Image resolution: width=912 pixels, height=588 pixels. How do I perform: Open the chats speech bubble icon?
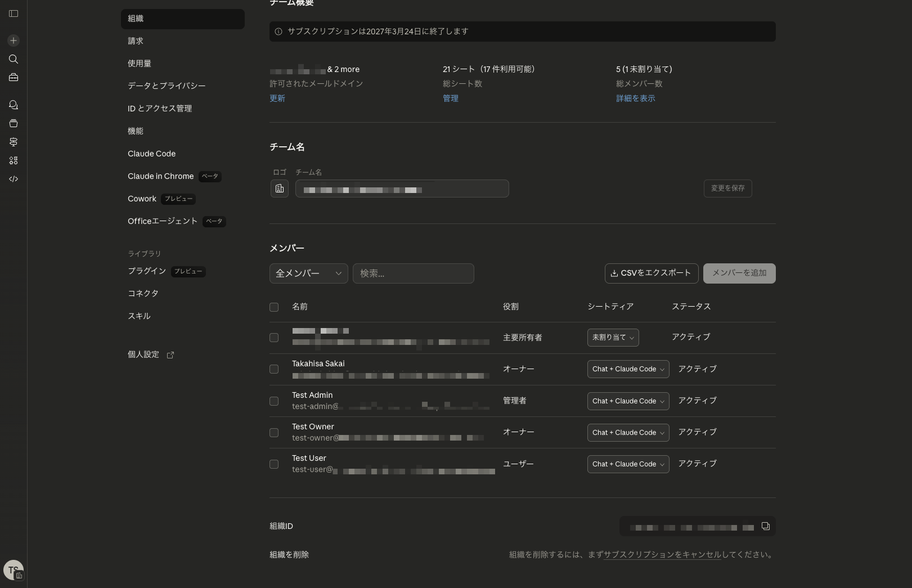click(x=14, y=105)
